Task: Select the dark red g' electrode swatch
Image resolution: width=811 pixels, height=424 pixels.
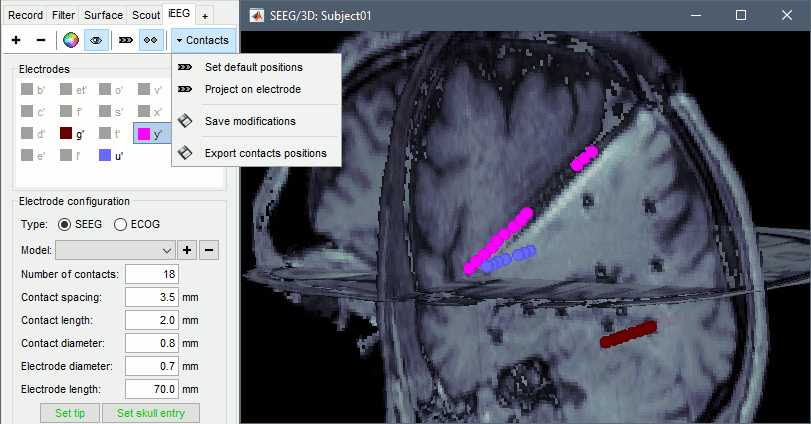Action: (66, 134)
